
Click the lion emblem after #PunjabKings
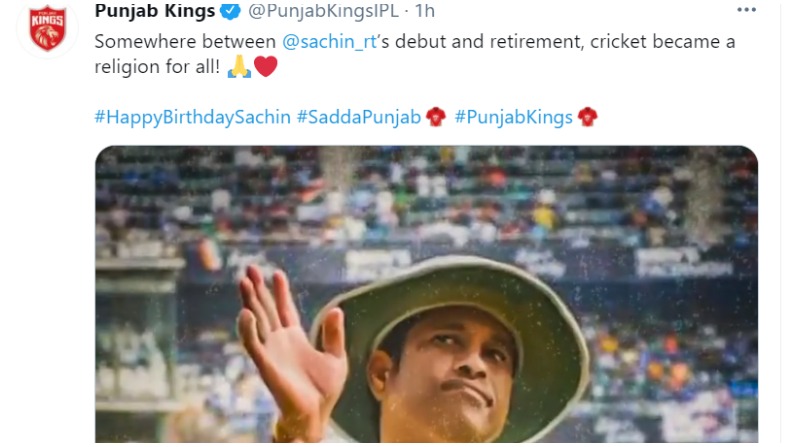click(587, 117)
